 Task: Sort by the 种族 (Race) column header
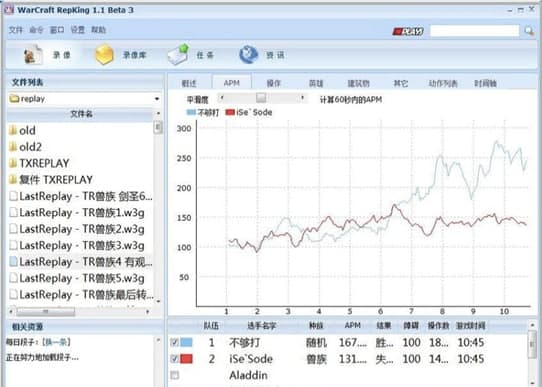pyautogui.click(x=316, y=325)
